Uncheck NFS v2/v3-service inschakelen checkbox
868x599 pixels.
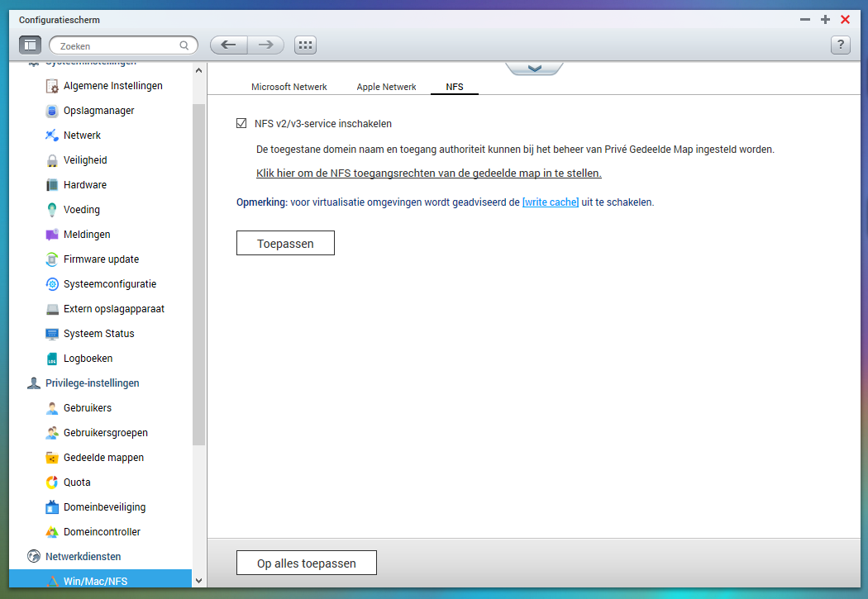241,123
